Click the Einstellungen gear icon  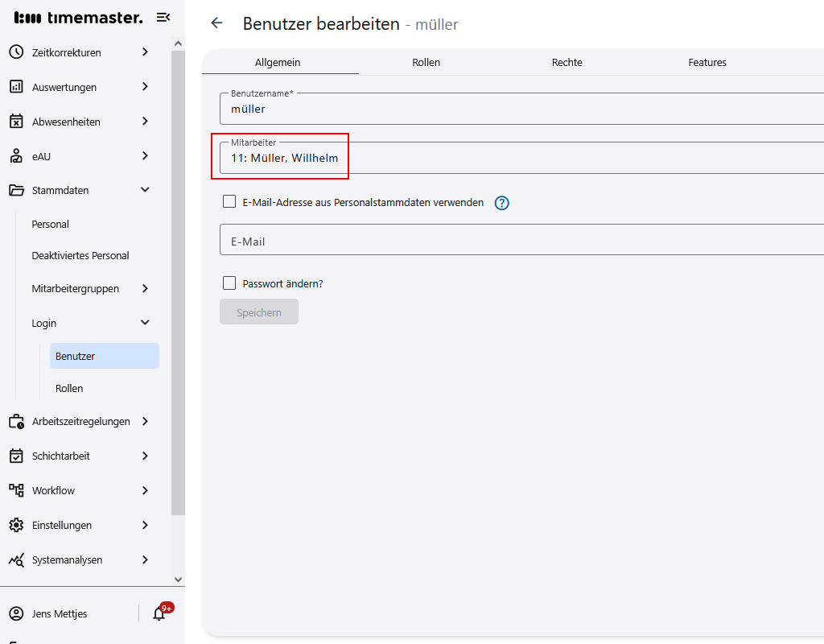pyautogui.click(x=16, y=525)
